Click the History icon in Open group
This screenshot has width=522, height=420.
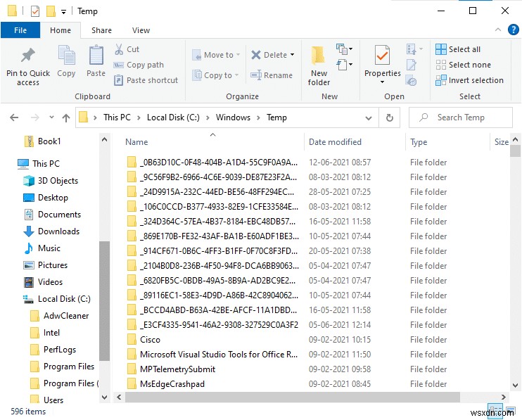click(412, 80)
